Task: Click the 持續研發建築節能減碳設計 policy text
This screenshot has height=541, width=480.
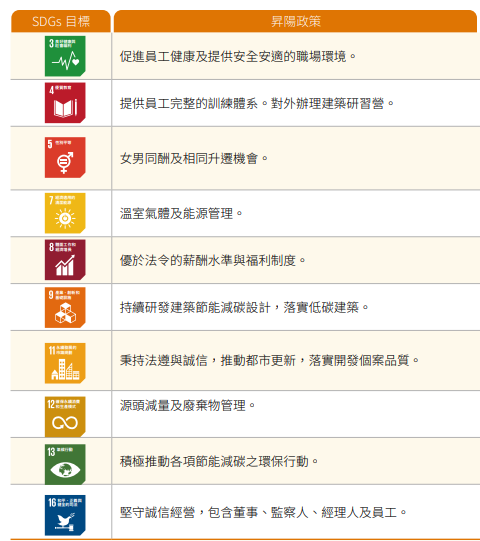Action: [195, 307]
